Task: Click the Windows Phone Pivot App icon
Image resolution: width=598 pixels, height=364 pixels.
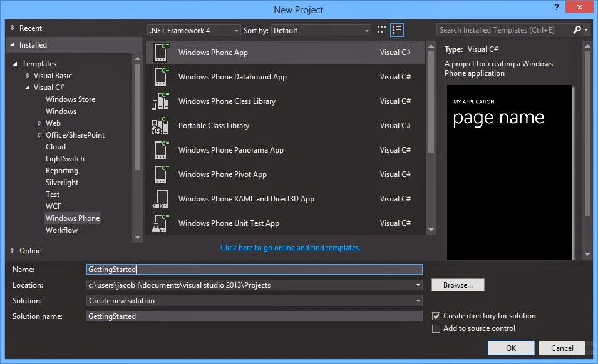Action: (161, 174)
